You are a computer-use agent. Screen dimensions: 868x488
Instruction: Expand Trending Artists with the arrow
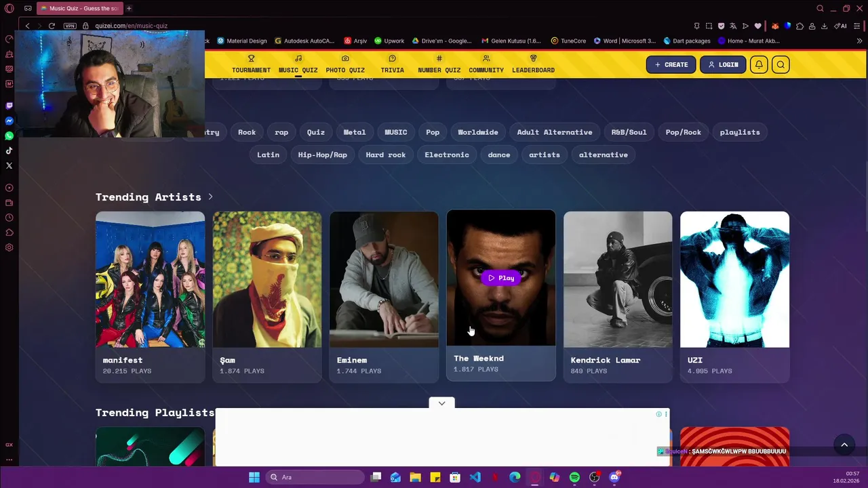tap(210, 197)
